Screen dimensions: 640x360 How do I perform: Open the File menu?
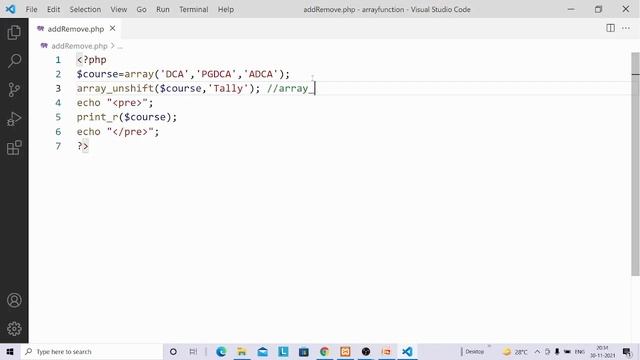(x=31, y=9)
